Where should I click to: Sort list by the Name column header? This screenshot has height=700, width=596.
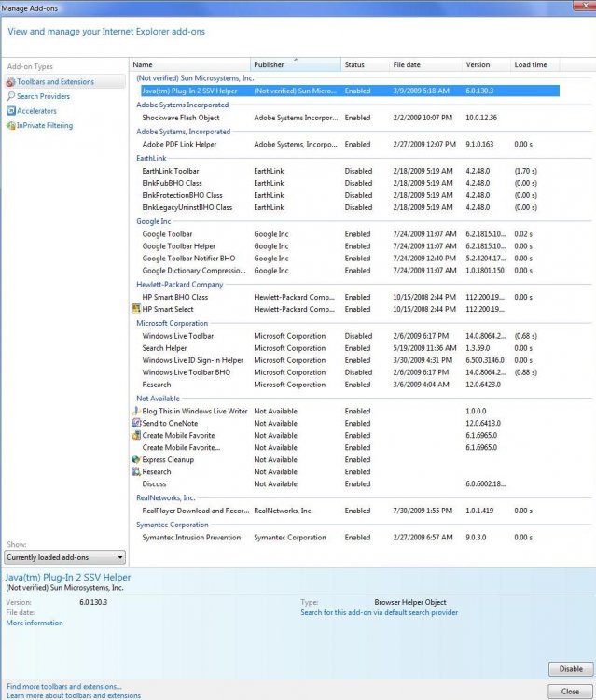coord(190,64)
